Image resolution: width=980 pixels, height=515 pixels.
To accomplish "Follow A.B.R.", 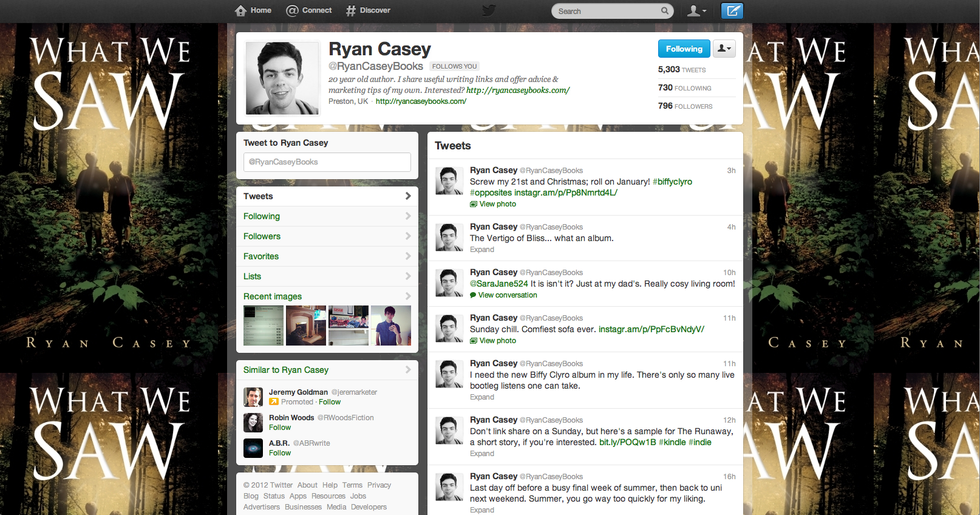I will coord(280,453).
